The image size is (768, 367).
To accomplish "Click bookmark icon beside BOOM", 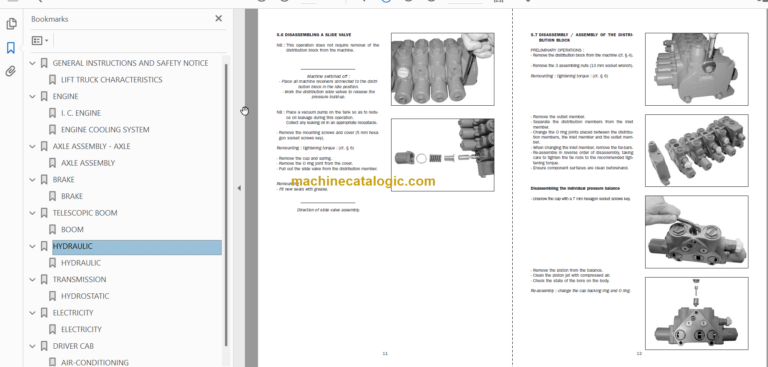I will (x=52, y=230).
